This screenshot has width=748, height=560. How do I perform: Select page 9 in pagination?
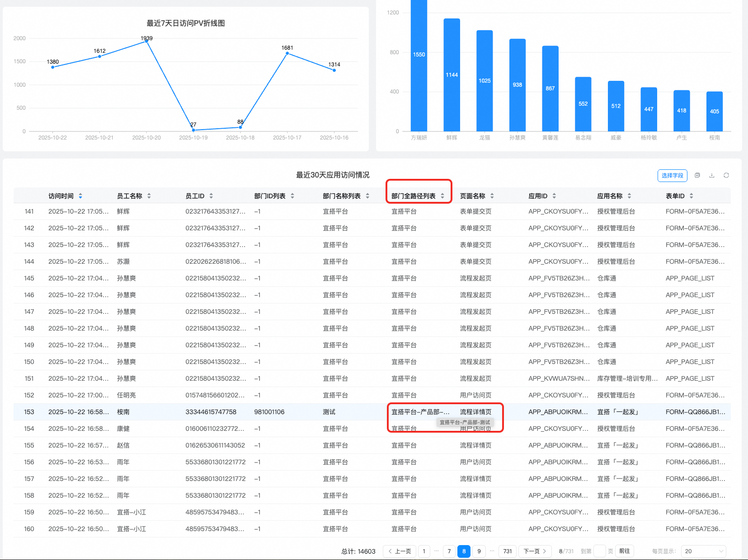[x=479, y=551]
